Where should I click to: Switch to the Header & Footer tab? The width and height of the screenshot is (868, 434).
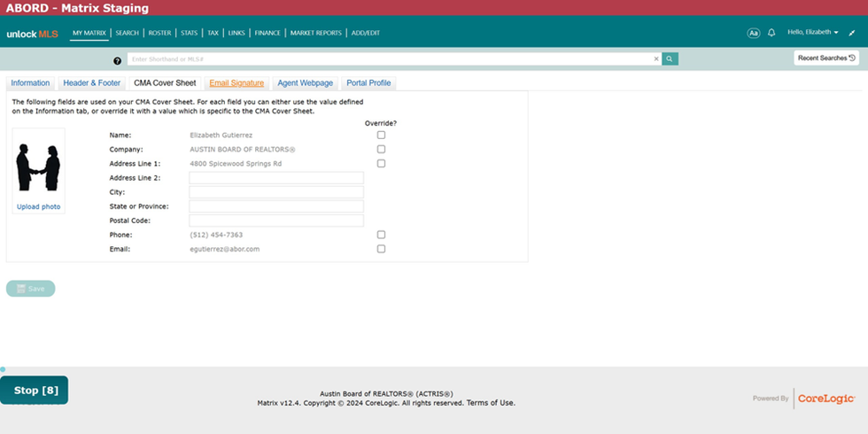click(92, 83)
